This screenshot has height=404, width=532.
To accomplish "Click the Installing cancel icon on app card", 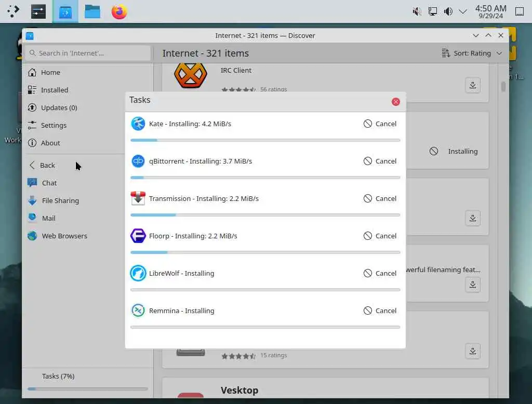I will coord(434,151).
